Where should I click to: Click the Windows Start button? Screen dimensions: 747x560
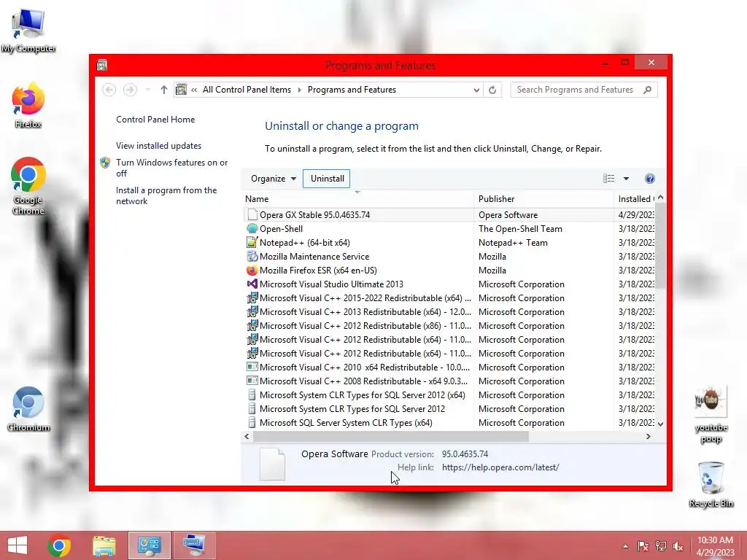[18, 545]
